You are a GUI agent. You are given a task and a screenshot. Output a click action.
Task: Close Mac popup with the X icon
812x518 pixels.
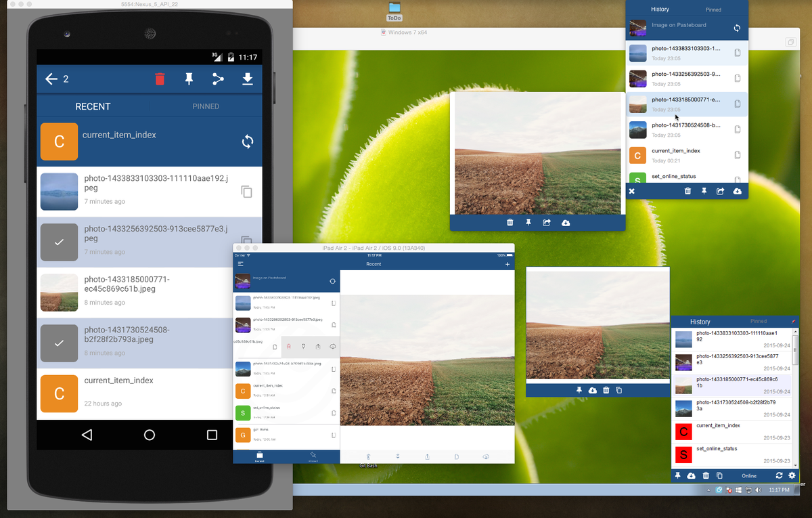point(631,192)
